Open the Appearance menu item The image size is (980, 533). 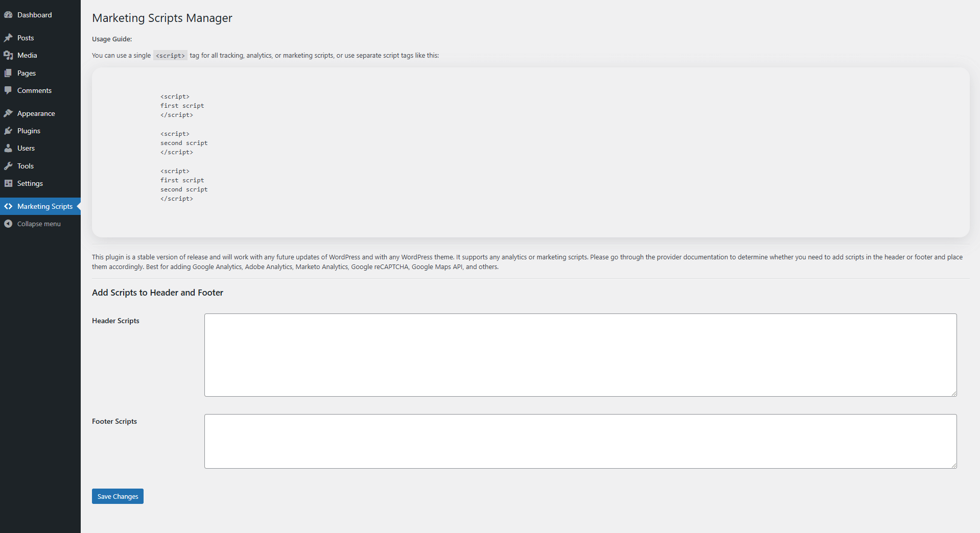36,113
